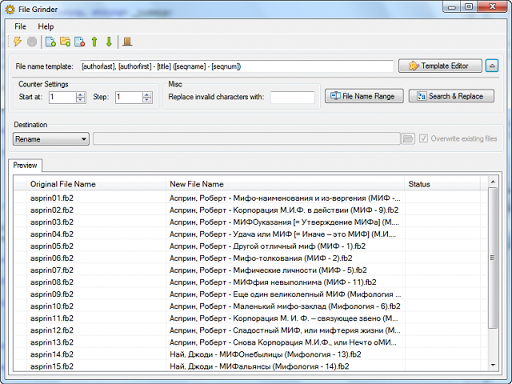The image size is (512, 384).
Task: Click the Add Folder toolbar icon
Action: 65,42
